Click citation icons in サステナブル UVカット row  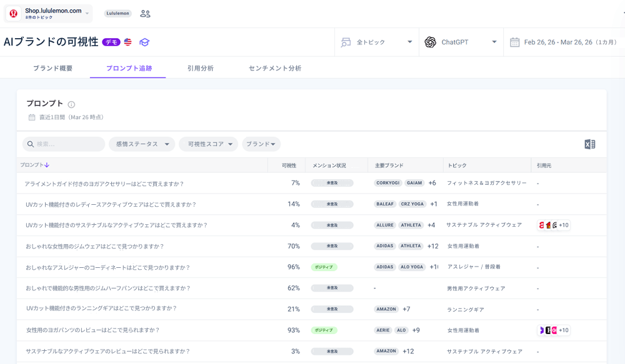554,225
